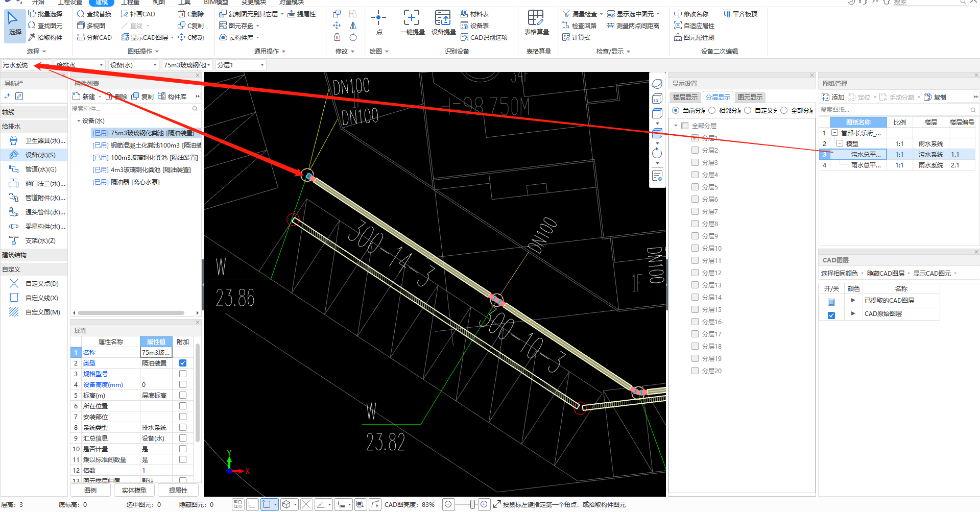
Task: Toggle CAD原始图层 on/off checkbox
Action: [x=831, y=315]
